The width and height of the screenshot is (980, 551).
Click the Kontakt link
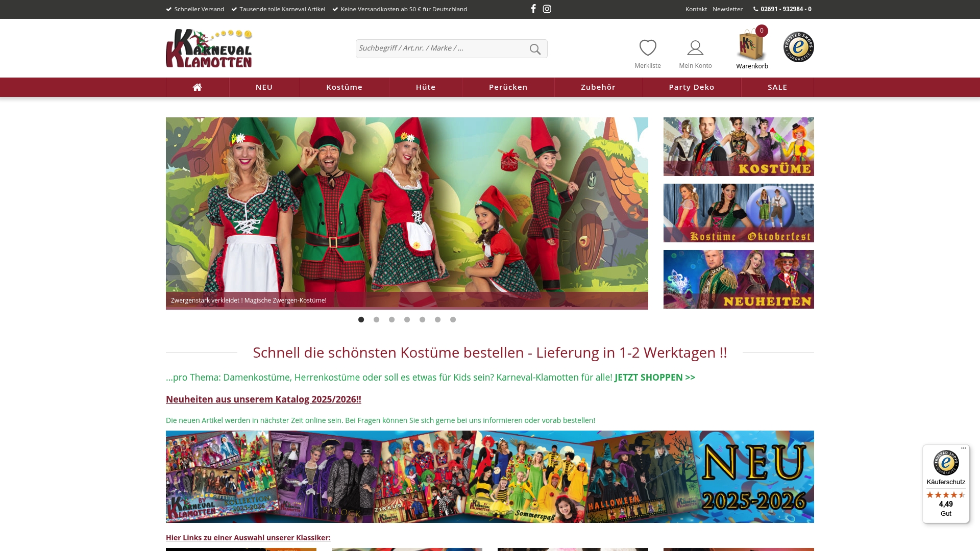[x=696, y=9]
